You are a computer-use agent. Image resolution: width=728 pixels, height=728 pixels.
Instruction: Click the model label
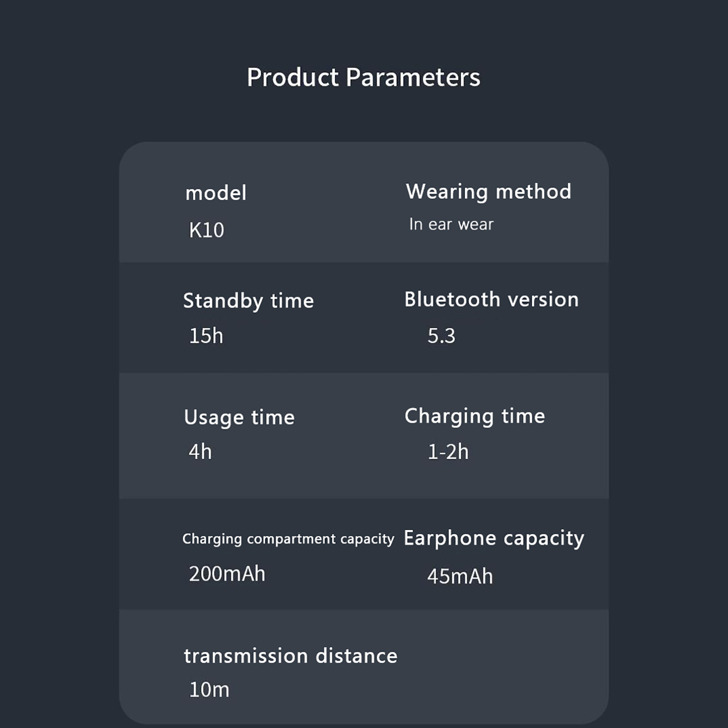(216, 193)
